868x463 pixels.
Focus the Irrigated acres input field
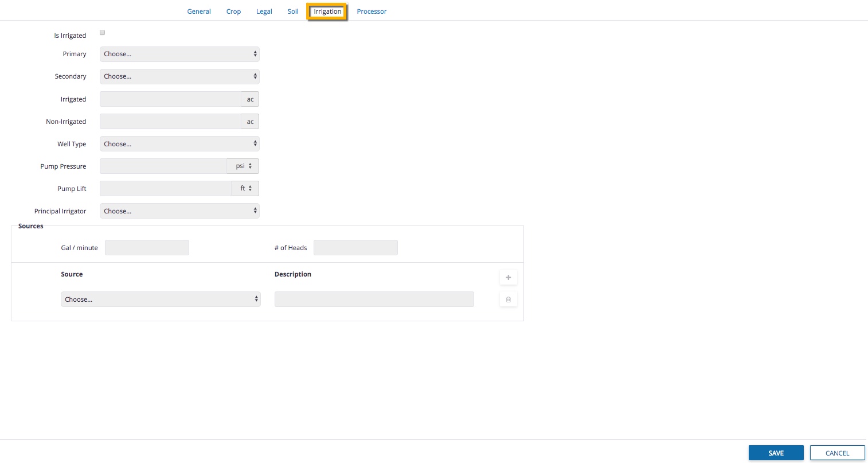tap(170, 99)
